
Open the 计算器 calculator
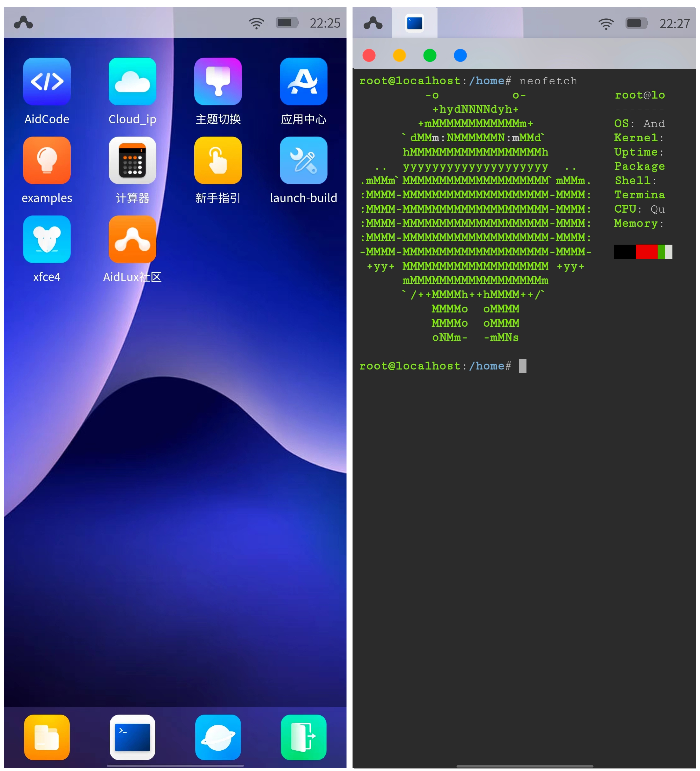[132, 160]
